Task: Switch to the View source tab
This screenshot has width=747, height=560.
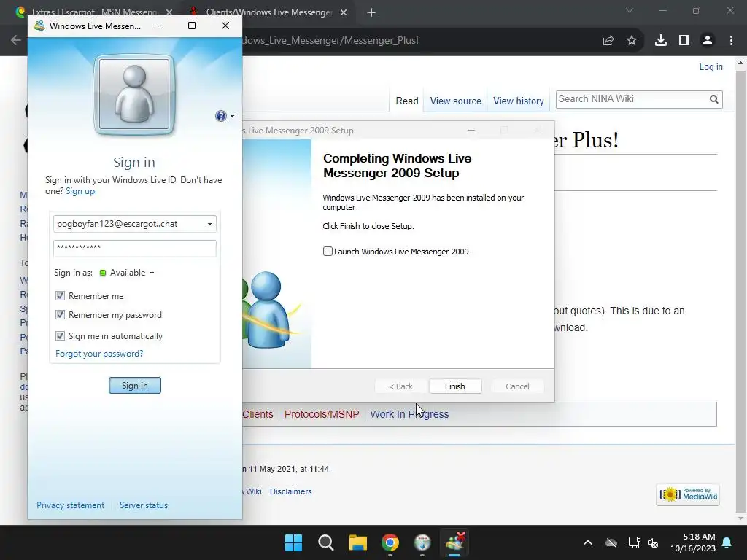Action: [455, 101]
